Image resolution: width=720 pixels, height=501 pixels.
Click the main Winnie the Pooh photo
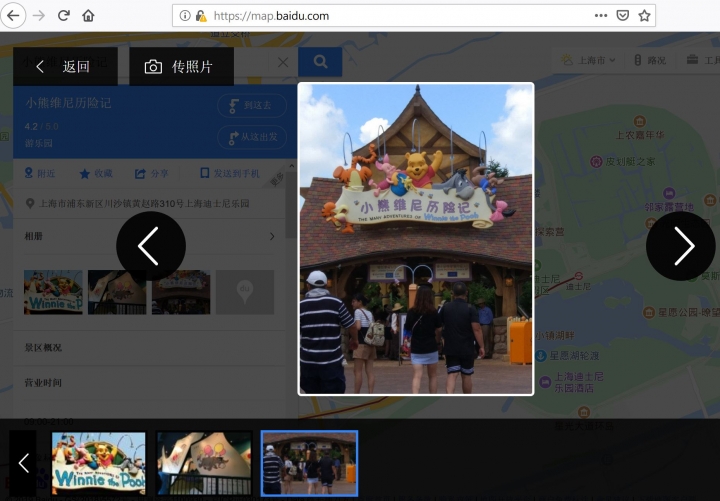coord(416,239)
